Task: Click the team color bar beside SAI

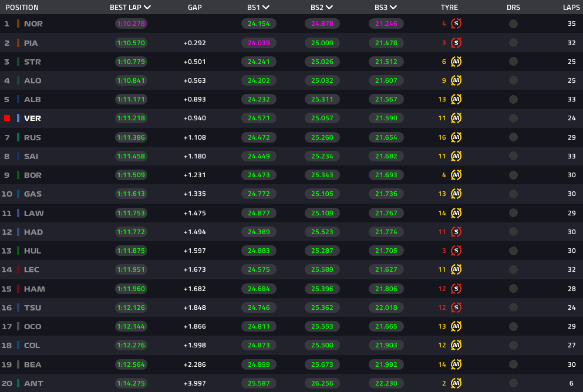Action: pos(18,156)
